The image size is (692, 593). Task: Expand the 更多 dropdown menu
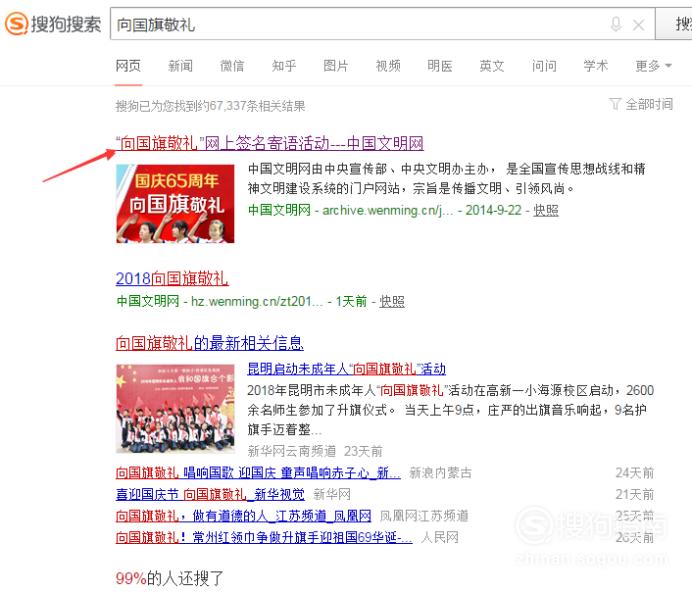pyautogui.click(x=654, y=66)
